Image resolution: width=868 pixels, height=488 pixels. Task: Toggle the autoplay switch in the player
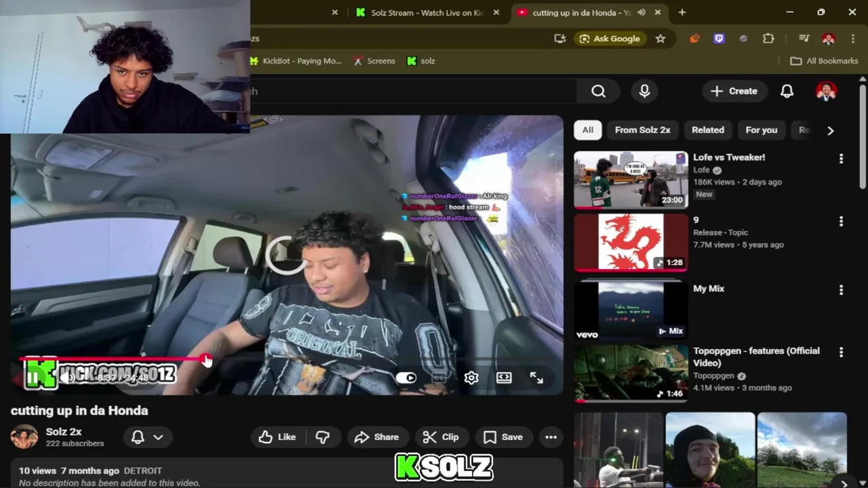click(x=406, y=378)
